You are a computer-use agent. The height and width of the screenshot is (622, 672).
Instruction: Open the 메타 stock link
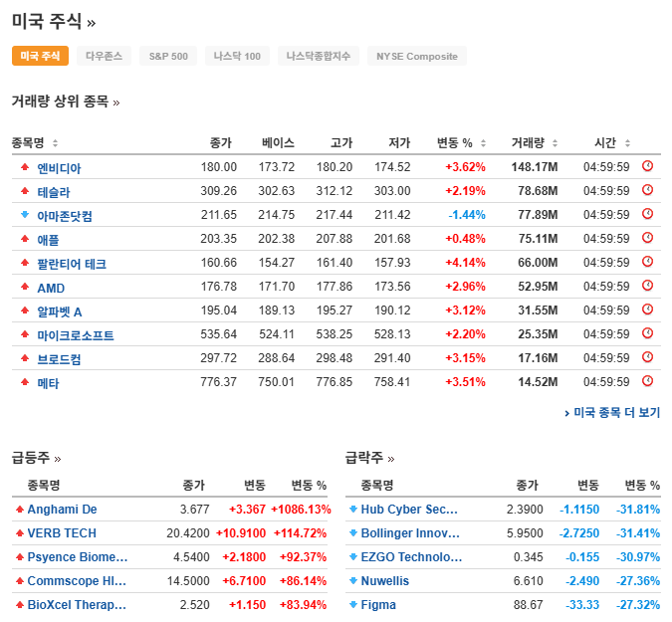pyautogui.click(x=48, y=383)
